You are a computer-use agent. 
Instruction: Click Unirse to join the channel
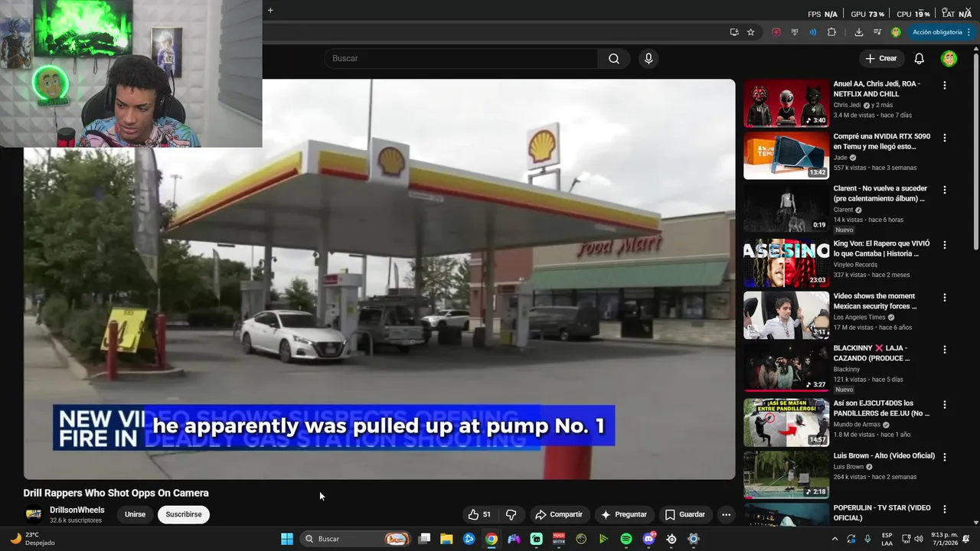click(136, 514)
